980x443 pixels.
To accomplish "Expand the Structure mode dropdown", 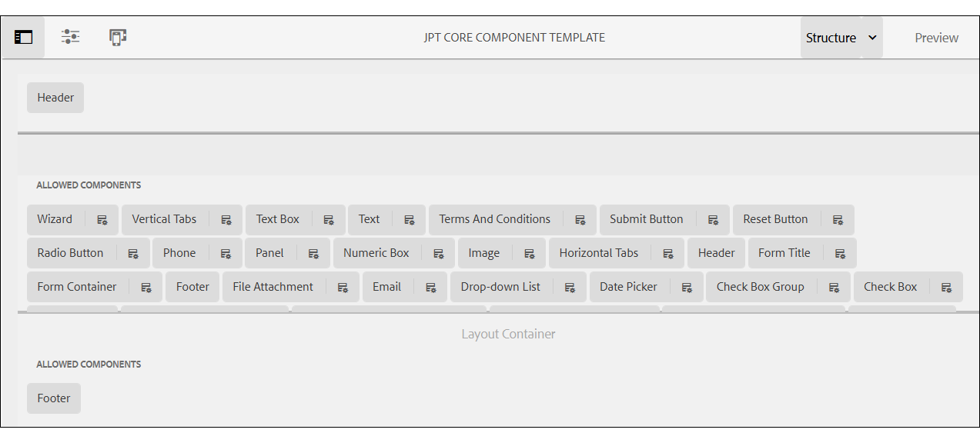I will click(x=872, y=36).
